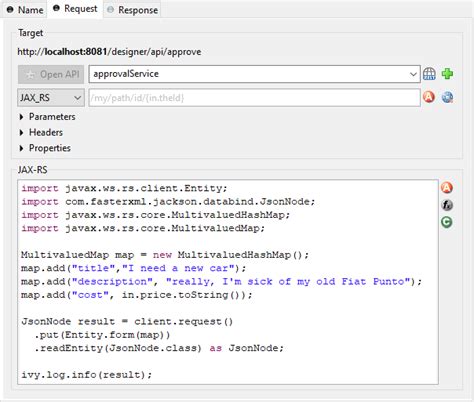Click the blue globe icon beside the path field
474x402 pixels.
447,97
